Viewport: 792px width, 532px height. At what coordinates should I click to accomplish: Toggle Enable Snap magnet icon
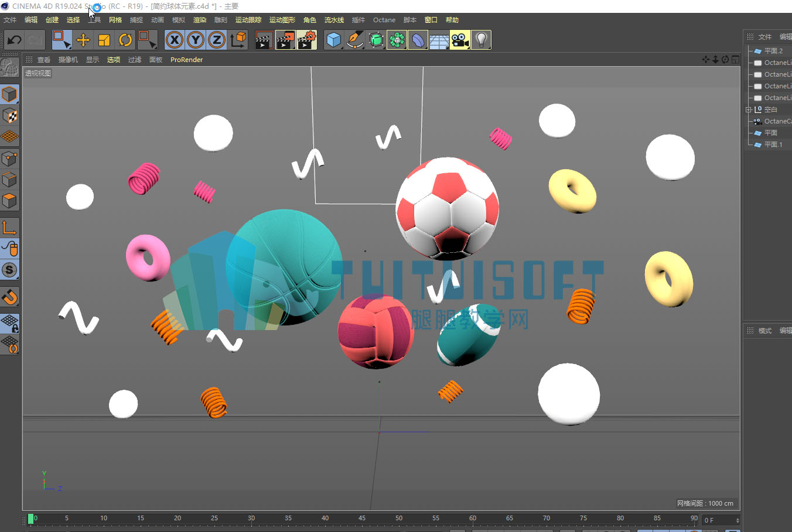(x=9, y=297)
